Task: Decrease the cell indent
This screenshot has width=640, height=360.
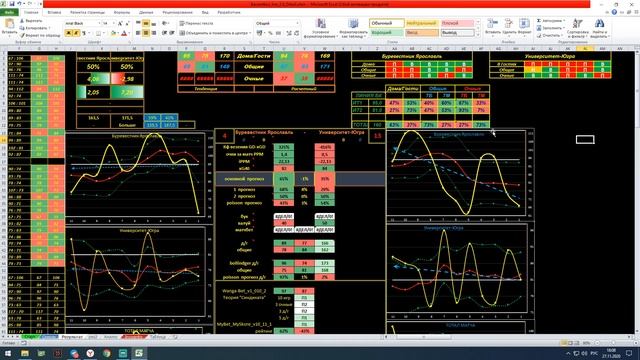Action: pos(164,33)
